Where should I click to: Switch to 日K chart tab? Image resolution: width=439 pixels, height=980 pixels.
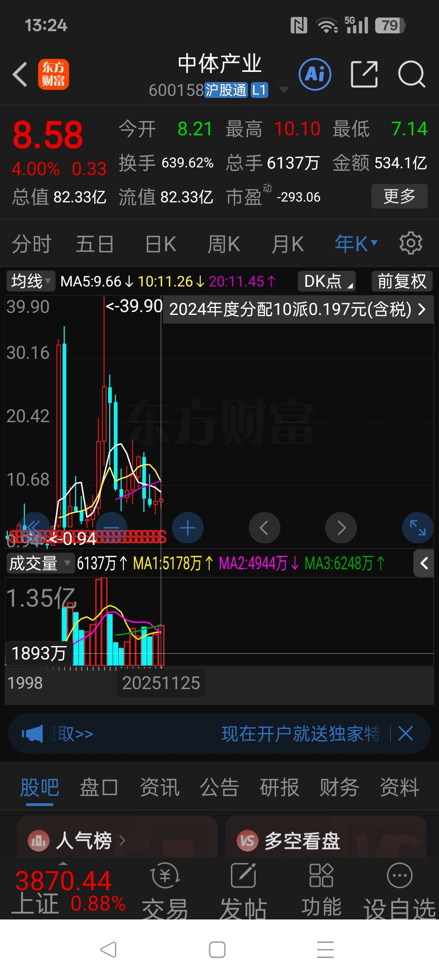coord(161,244)
